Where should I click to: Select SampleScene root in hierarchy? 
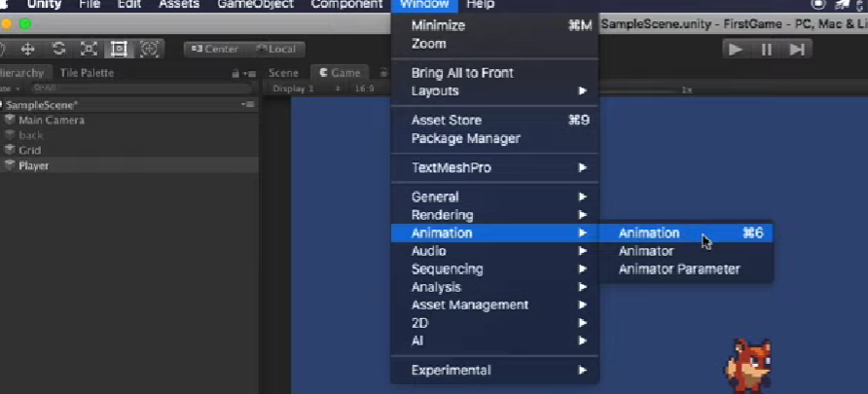click(x=42, y=105)
